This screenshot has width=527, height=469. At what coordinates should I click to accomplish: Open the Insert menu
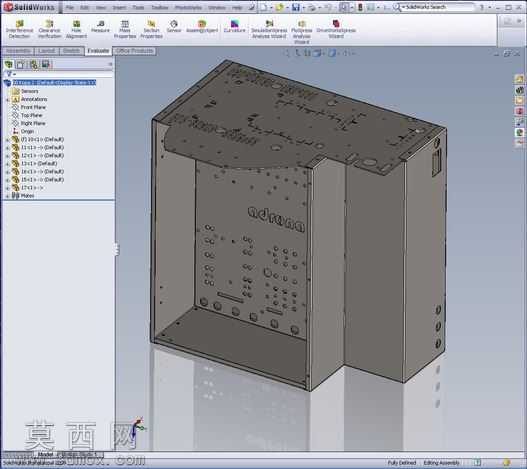(119, 7)
